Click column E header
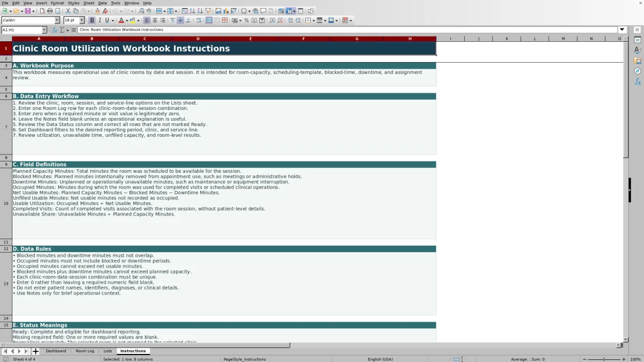Screen dimensions: 644x362 tap(251, 39)
